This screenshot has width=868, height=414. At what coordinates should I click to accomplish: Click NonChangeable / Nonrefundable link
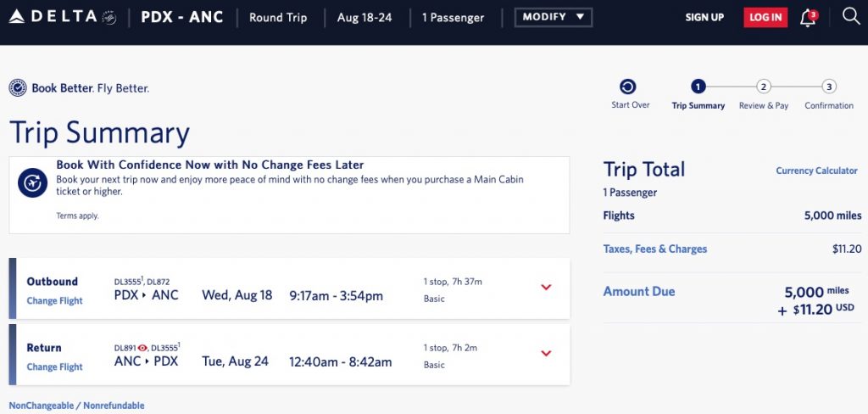click(x=76, y=406)
